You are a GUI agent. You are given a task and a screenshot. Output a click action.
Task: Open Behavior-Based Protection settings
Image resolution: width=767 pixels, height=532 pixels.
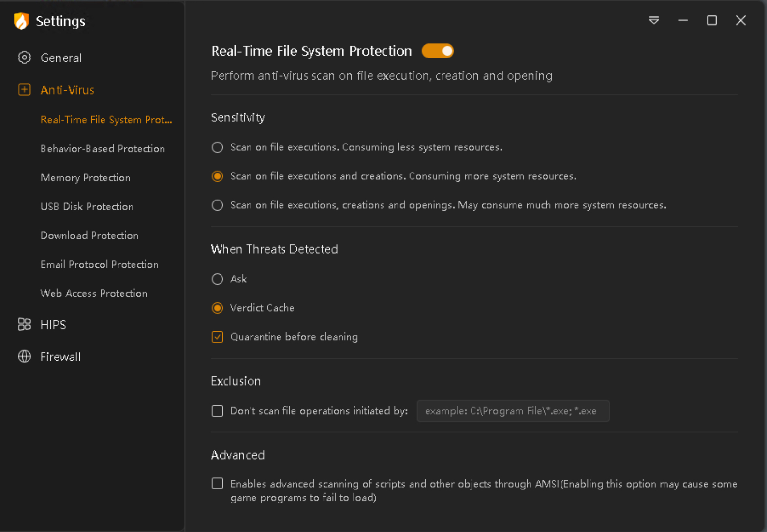pyautogui.click(x=103, y=149)
